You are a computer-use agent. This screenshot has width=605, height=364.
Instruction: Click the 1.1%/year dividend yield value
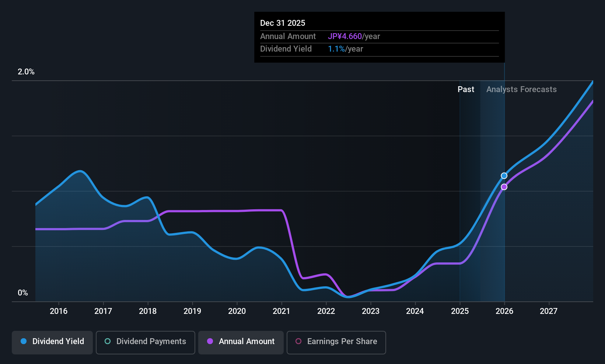click(345, 49)
